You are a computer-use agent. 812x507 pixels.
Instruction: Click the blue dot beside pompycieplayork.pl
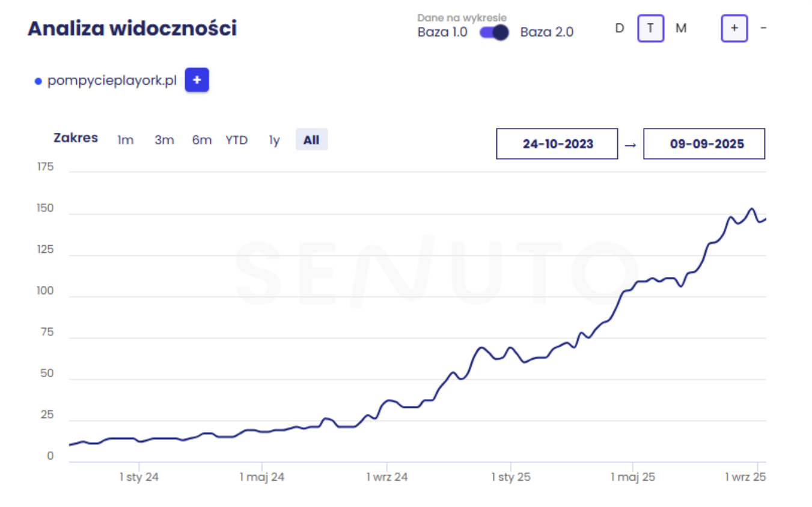click(38, 81)
